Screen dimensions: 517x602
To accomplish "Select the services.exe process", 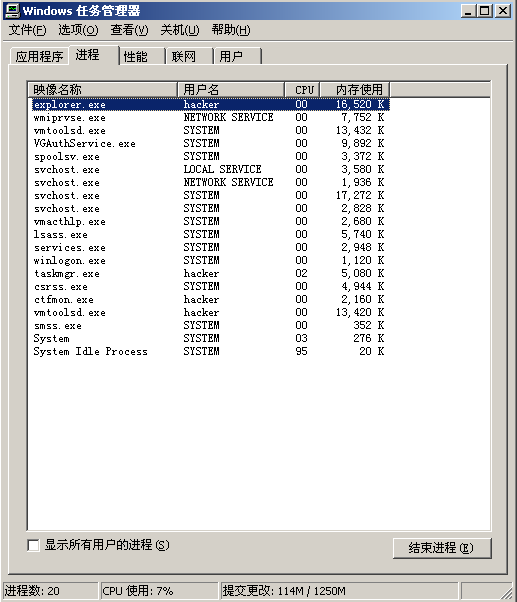I will coord(210,248).
